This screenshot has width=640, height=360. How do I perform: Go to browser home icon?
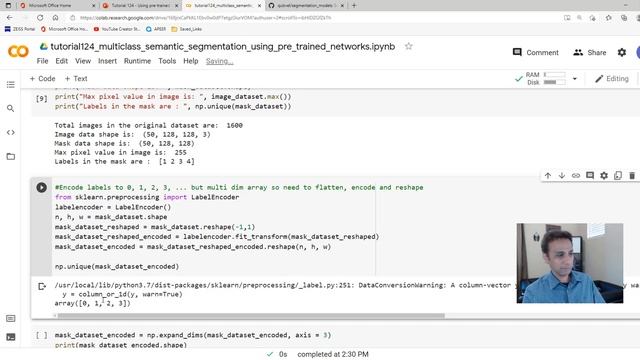(56, 18)
